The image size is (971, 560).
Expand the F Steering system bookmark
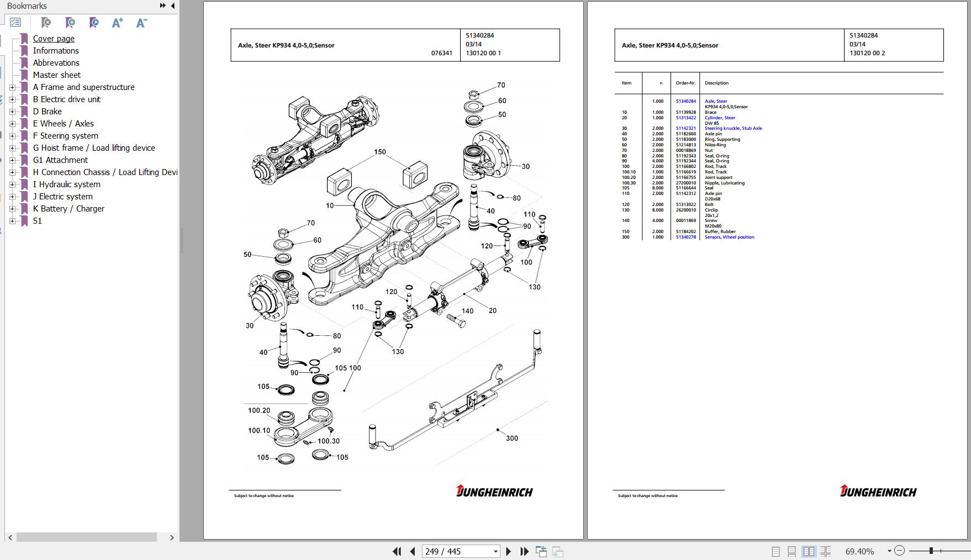(12, 136)
